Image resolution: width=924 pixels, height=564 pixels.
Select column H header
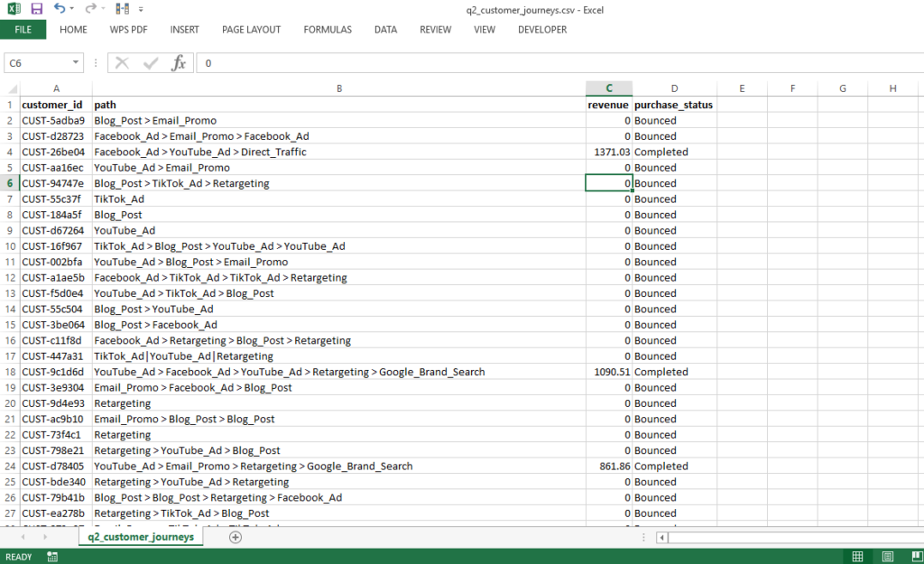892,88
